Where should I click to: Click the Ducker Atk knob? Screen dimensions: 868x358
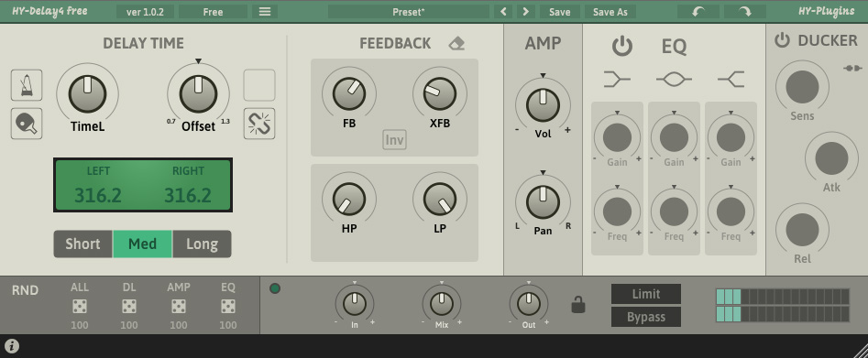(831, 158)
